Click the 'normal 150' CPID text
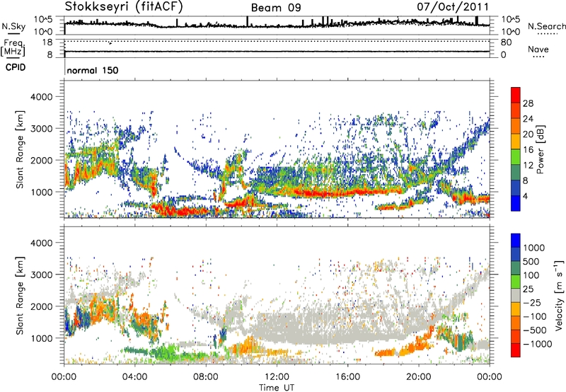Image resolution: width=566 pixels, height=392 pixels. click(x=93, y=70)
